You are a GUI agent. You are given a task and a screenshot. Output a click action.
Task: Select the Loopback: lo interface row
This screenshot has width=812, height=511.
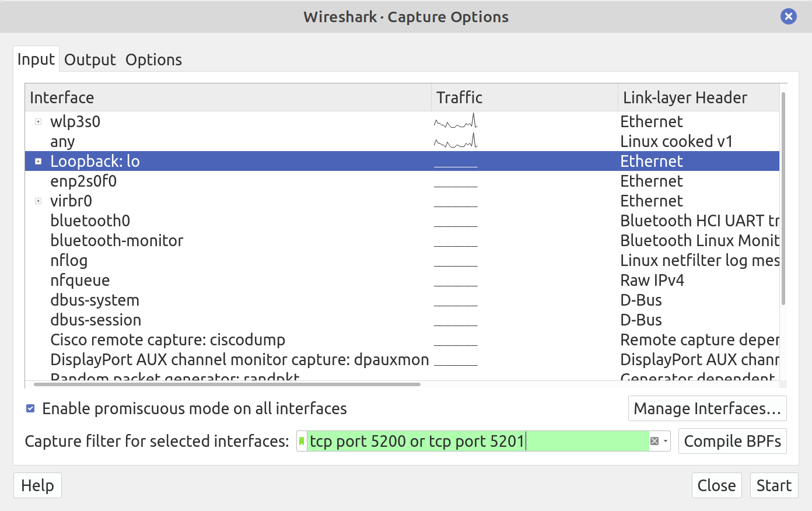coord(402,162)
